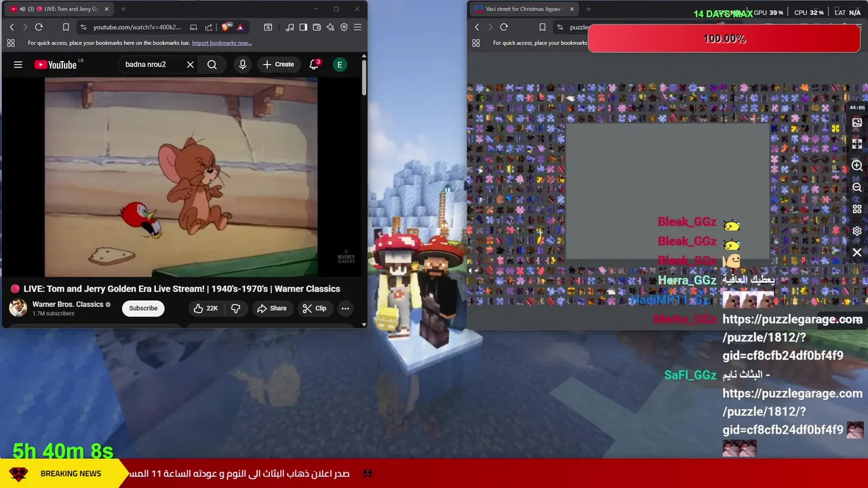The height and width of the screenshot is (488, 868).
Task: Mute the audio icon on the YouTube tab
Action: pos(22,9)
